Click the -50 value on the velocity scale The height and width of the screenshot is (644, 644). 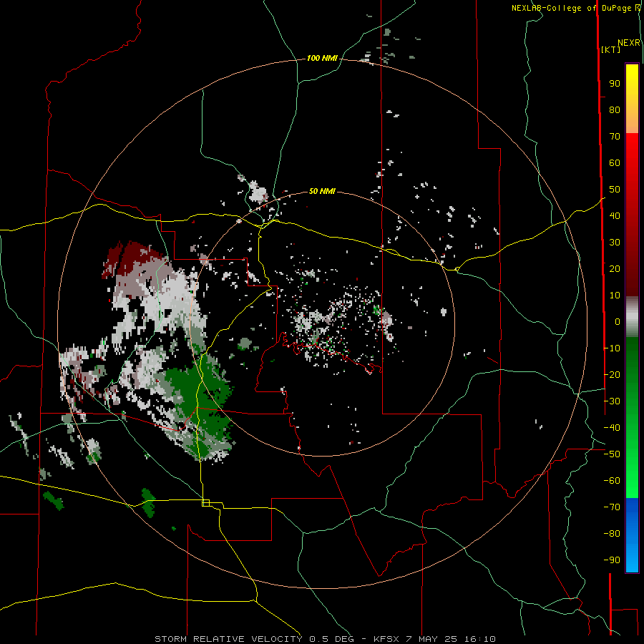click(x=612, y=454)
